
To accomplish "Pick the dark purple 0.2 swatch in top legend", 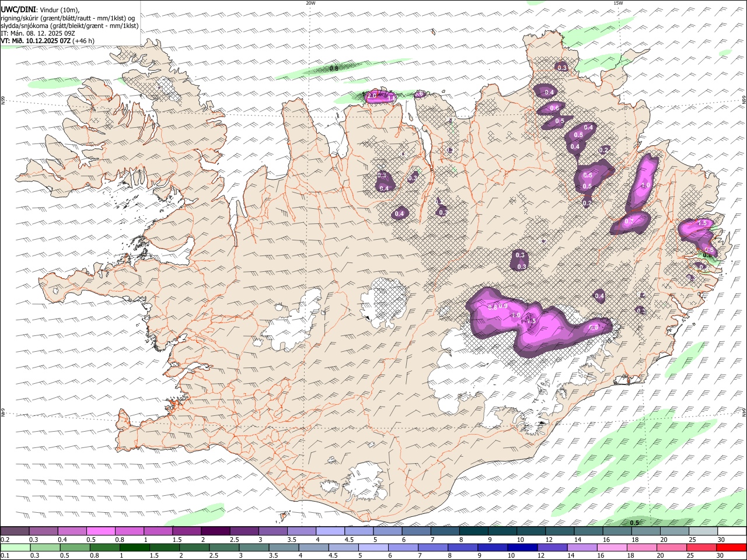I will (x=15, y=531).
